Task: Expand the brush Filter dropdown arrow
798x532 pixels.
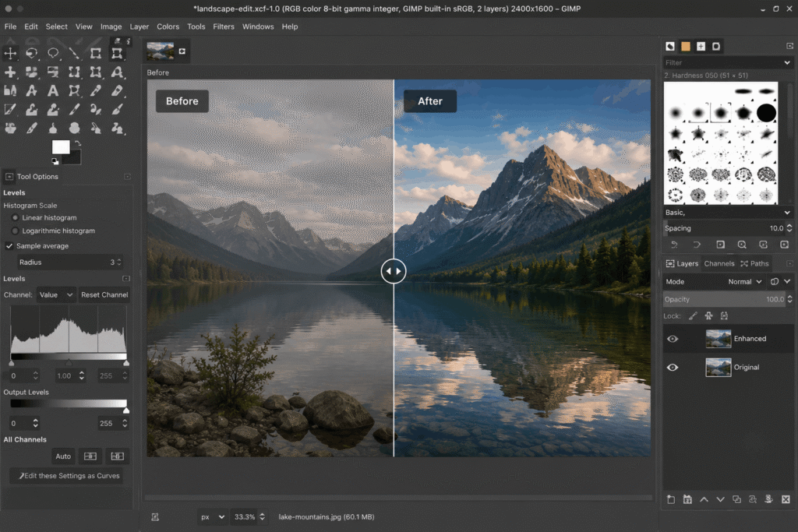Action: click(787, 62)
